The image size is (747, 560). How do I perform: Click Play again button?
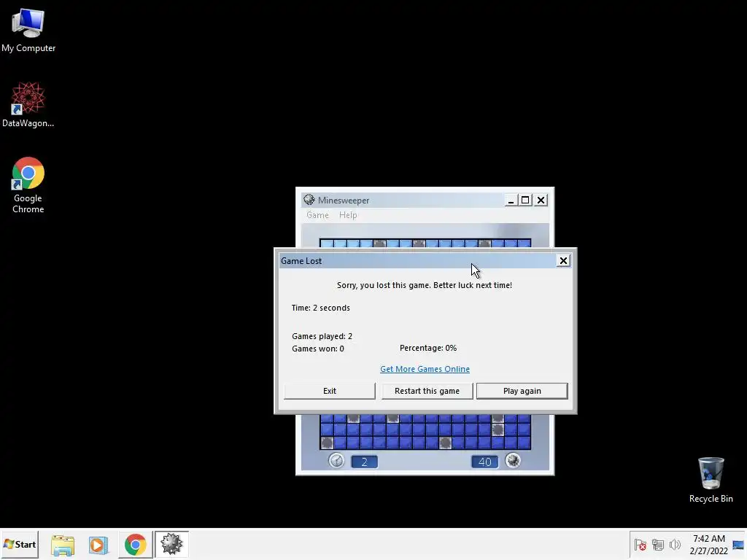(522, 391)
